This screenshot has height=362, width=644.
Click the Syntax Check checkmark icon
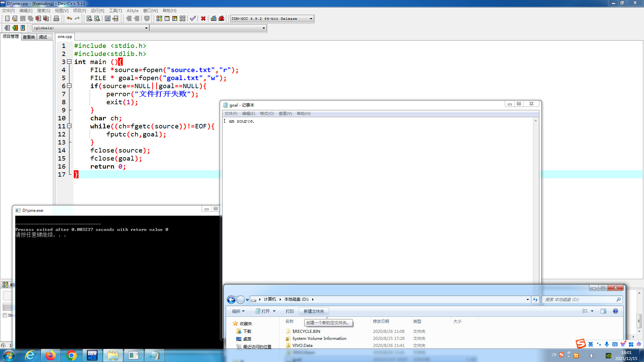pyautogui.click(x=193, y=18)
